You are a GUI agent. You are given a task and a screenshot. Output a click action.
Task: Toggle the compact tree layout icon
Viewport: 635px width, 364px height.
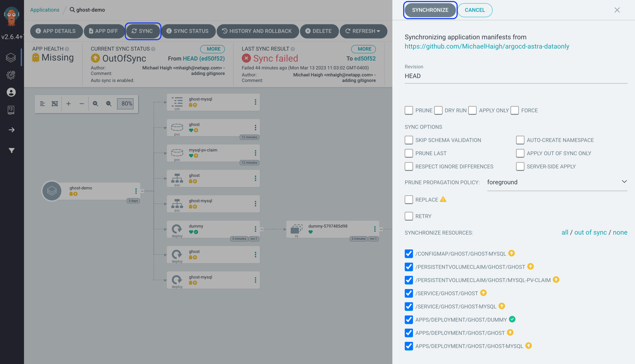(42, 104)
